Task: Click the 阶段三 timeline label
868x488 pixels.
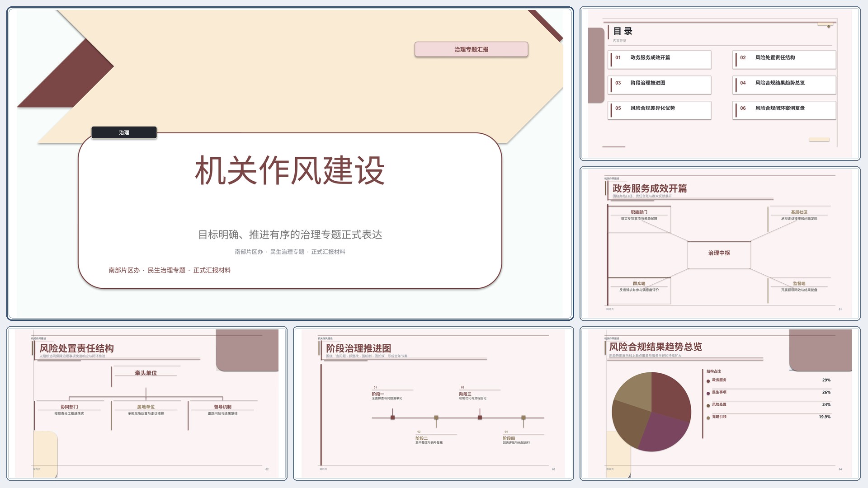Action: (x=465, y=394)
